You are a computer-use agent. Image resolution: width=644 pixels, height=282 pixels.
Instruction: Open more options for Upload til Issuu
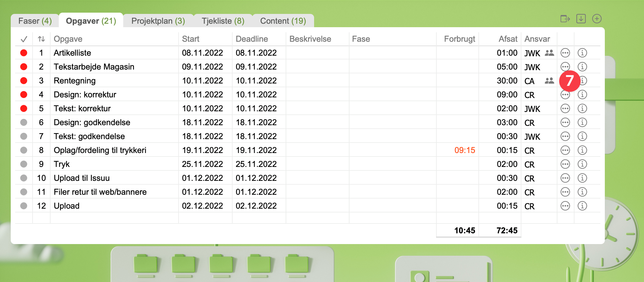tap(565, 178)
